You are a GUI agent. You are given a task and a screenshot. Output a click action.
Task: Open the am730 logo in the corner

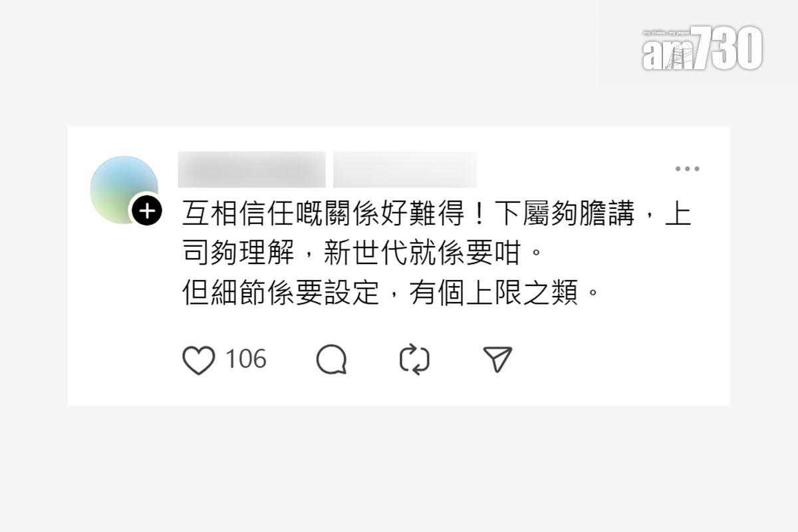coord(702,49)
